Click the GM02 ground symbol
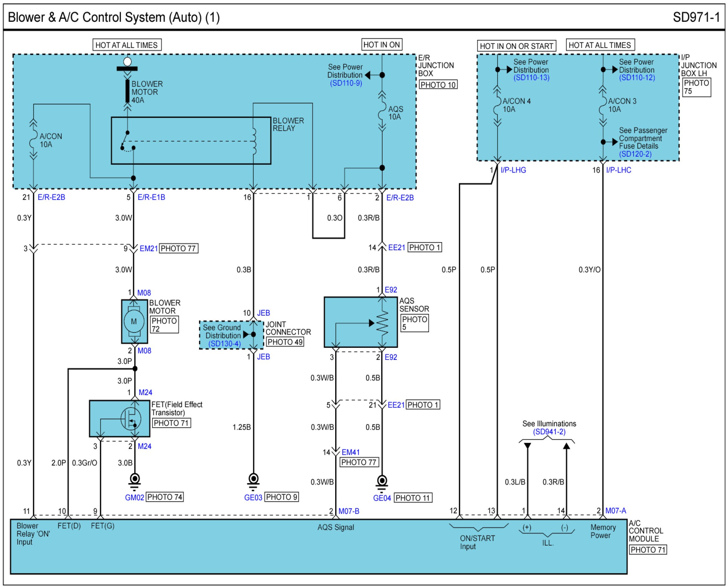 (x=135, y=480)
